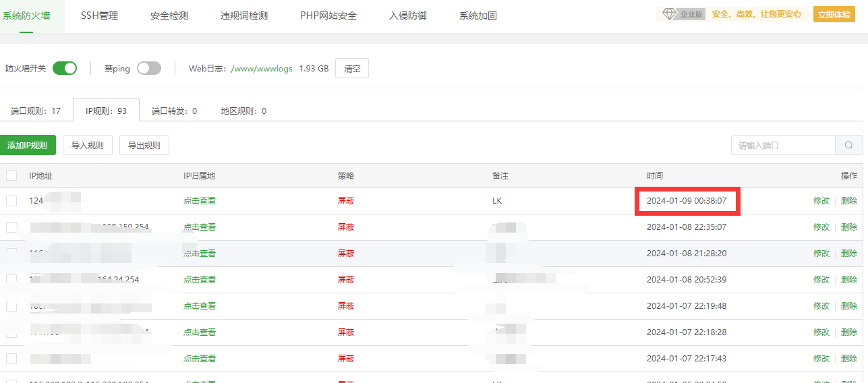Click the LK remark in the first row

tap(497, 201)
